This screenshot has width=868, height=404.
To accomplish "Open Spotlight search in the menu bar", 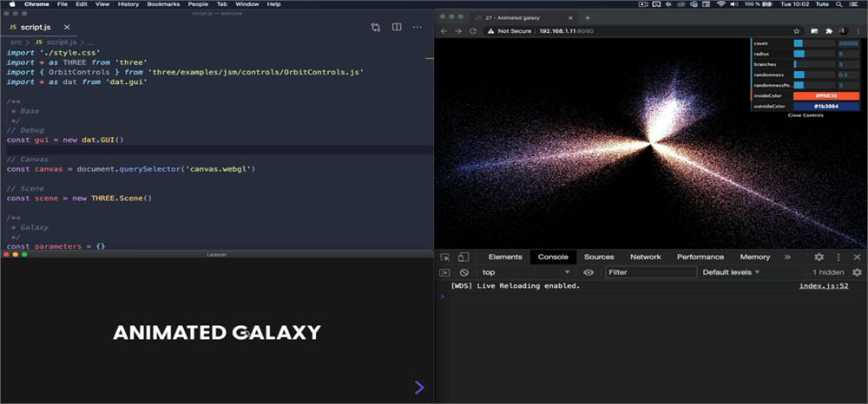I will pos(839,3).
